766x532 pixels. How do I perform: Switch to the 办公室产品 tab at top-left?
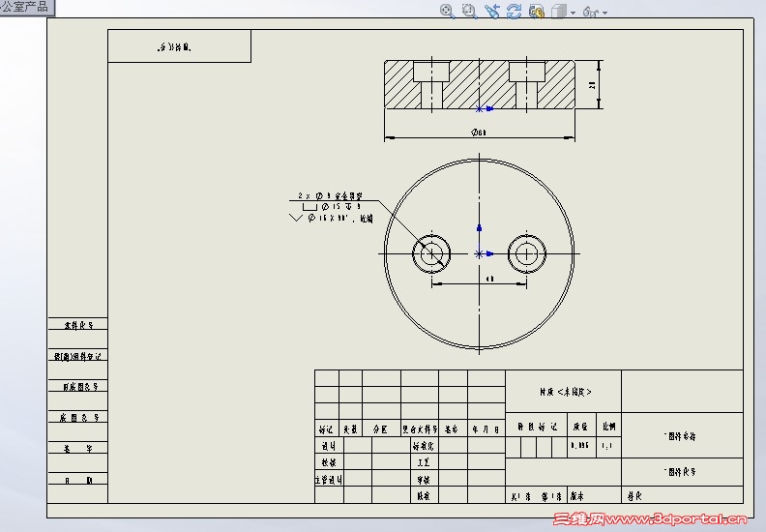click(26, 7)
